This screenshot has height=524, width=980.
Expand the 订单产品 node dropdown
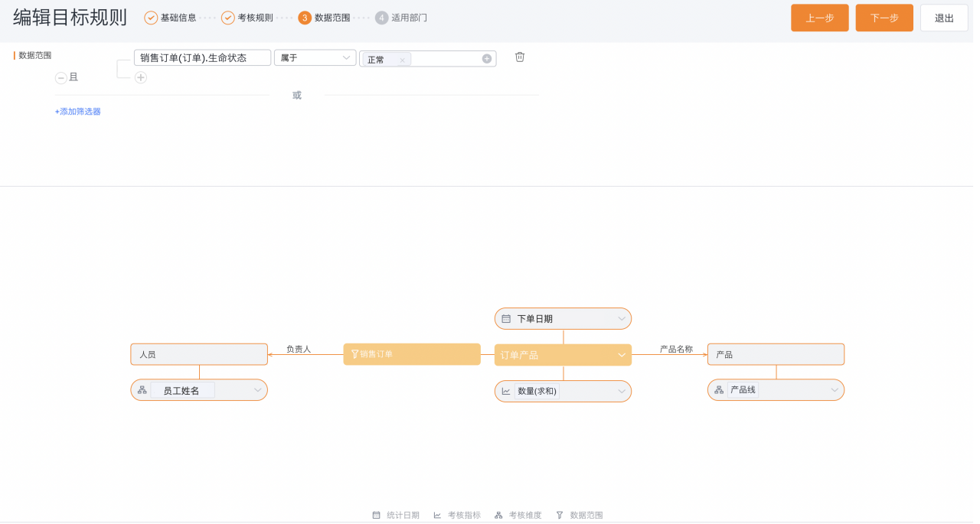pyautogui.click(x=622, y=355)
